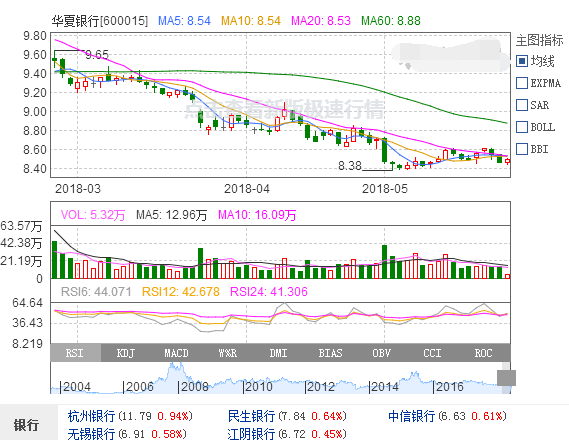This screenshot has width=569, height=440.
Task: Click the 2012 marker on the history timeline
Action: pyautogui.click(x=320, y=387)
